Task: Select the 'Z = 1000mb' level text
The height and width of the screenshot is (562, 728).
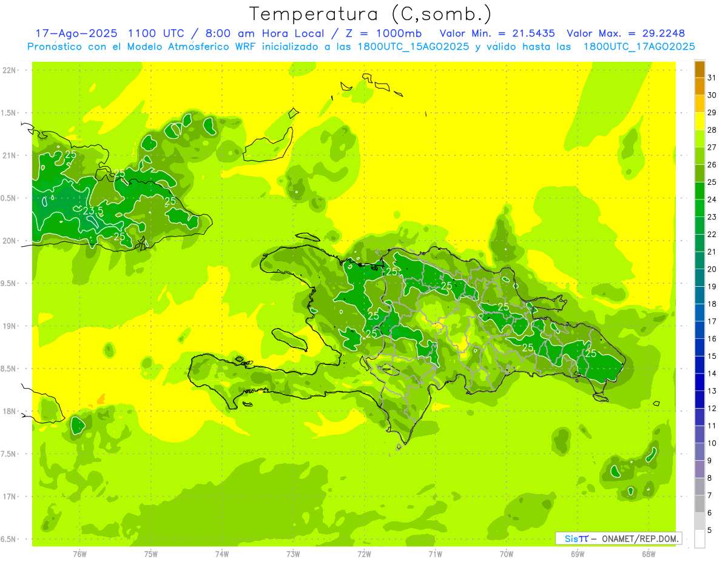Action: 383,33
